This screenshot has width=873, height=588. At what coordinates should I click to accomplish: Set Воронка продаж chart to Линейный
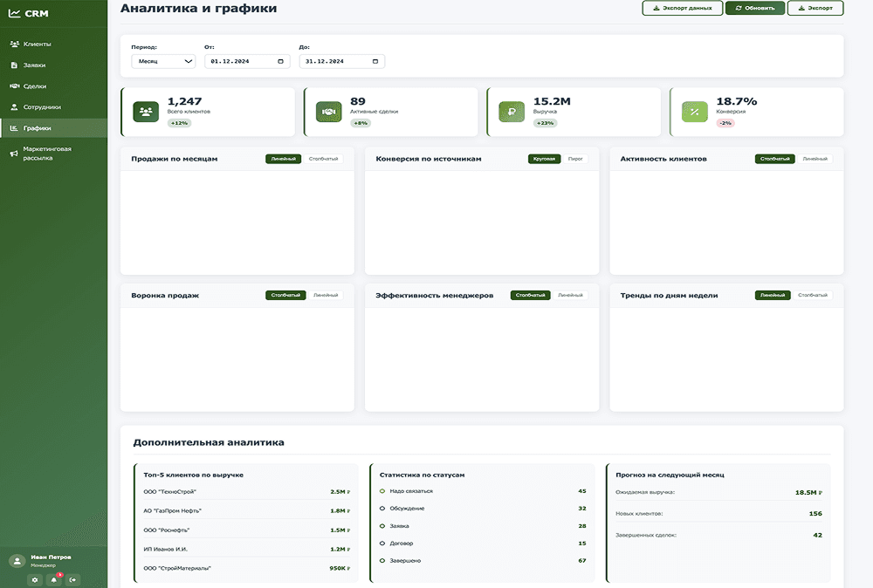(x=327, y=296)
